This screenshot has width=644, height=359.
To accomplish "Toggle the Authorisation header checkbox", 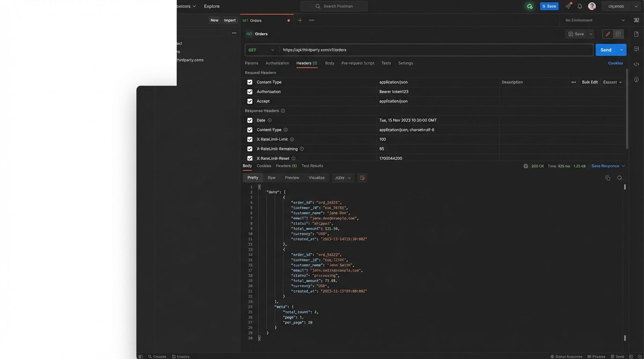I will point(249,92).
